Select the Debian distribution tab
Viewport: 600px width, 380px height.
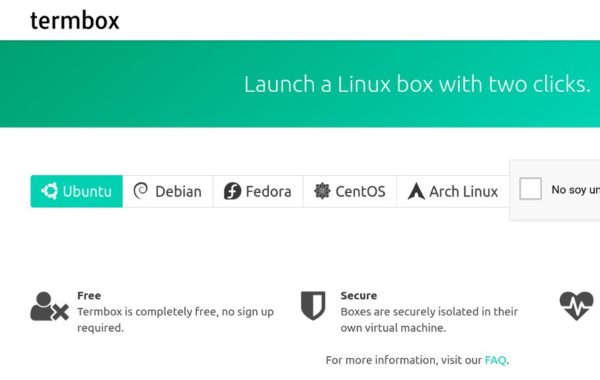(168, 191)
